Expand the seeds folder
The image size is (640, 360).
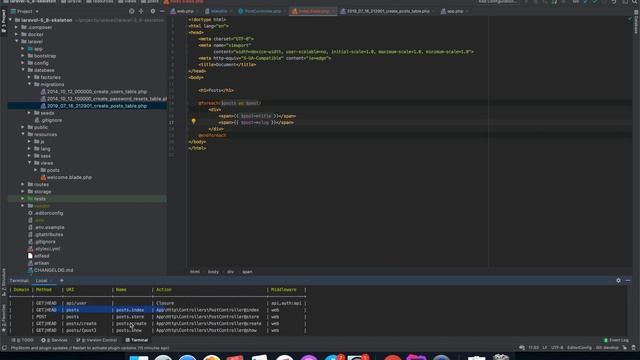(29, 113)
